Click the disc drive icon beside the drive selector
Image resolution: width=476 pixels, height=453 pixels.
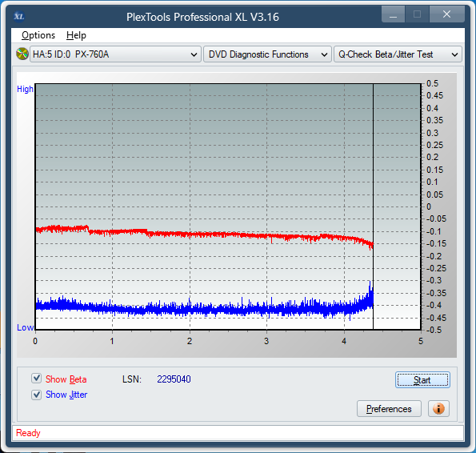tap(22, 54)
